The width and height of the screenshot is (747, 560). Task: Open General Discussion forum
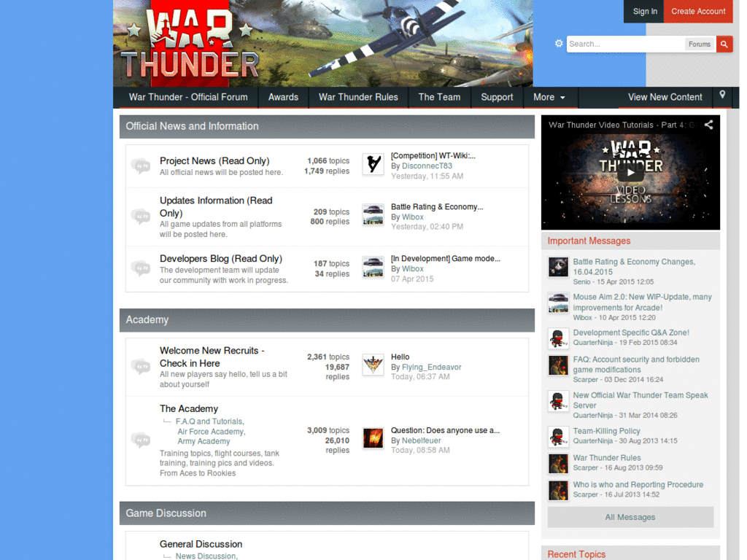(201, 544)
